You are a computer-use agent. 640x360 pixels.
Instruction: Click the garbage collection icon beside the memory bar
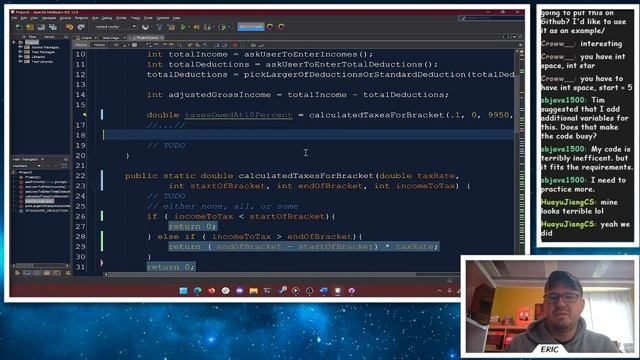click(270, 27)
